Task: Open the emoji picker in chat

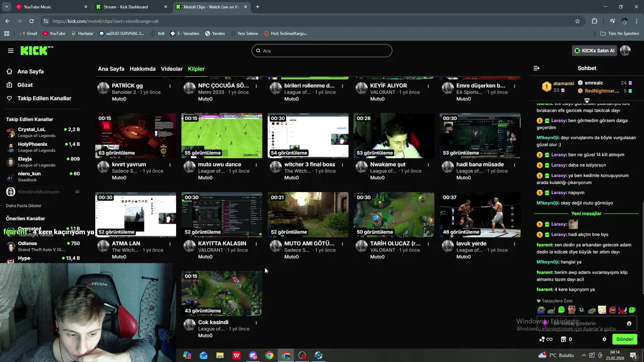Action: pos(629,323)
